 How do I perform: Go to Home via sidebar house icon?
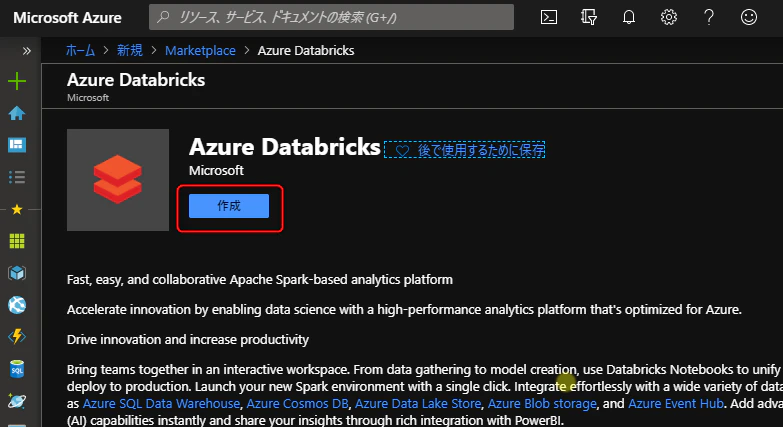(x=17, y=113)
